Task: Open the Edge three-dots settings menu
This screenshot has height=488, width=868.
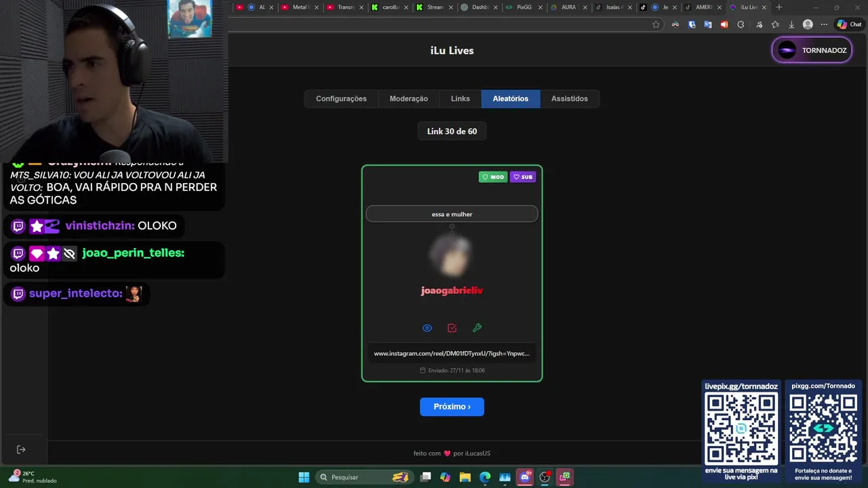Action: (824, 24)
